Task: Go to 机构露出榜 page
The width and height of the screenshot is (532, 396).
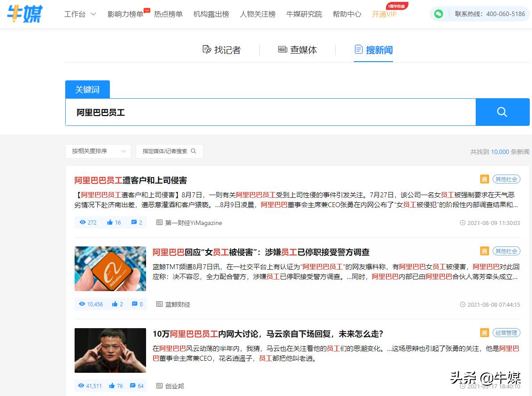Action: click(x=211, y=14)
